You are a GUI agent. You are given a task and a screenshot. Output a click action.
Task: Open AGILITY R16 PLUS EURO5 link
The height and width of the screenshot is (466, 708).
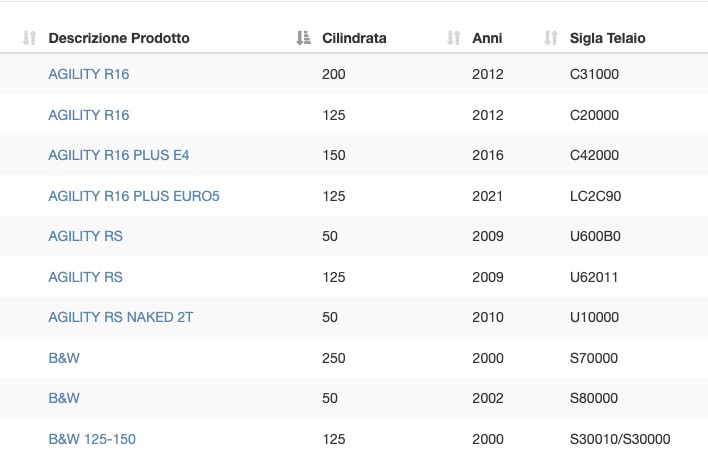[x=134, y=196]
